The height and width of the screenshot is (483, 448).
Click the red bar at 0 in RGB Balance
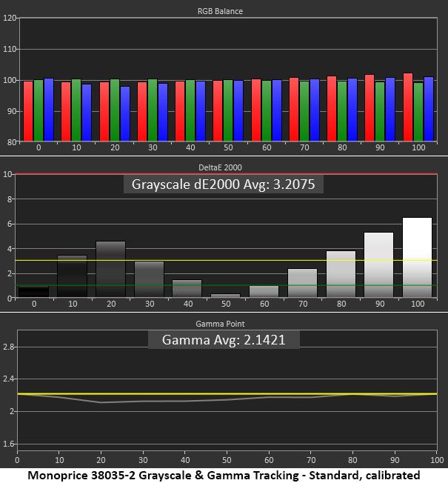28,111
